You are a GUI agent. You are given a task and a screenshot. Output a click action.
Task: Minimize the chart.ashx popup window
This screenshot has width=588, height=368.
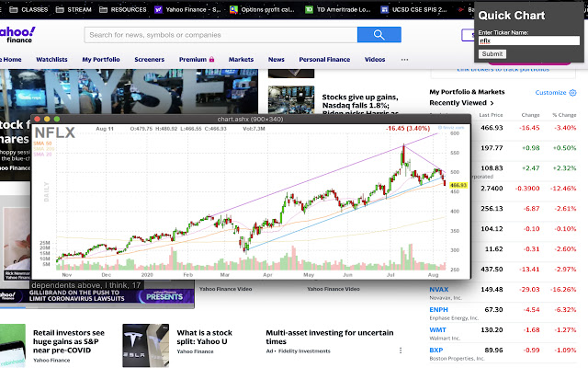[x=47, y=119]
